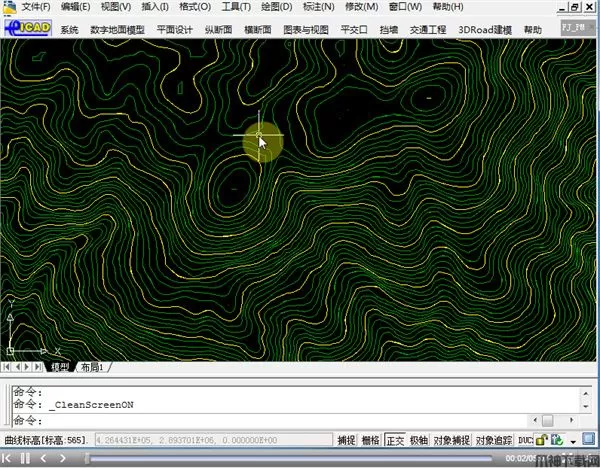Click the video progress slider handle
Viewport: 600px width, 468px height.
pos(89,458)
